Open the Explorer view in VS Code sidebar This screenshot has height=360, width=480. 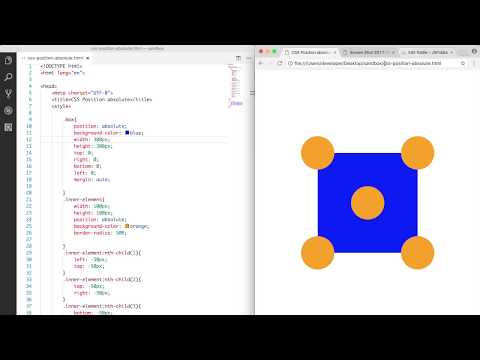pos(8,60)
